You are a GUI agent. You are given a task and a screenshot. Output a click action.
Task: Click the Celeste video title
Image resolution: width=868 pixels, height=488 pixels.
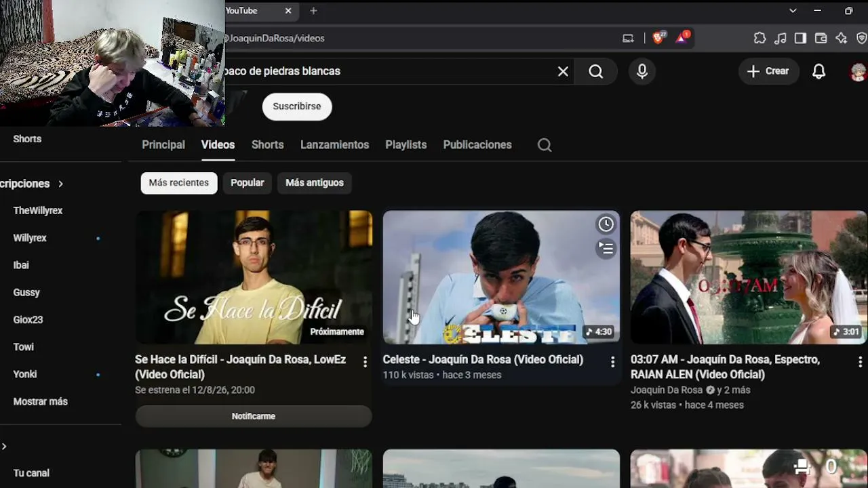(x=483, y=360)
